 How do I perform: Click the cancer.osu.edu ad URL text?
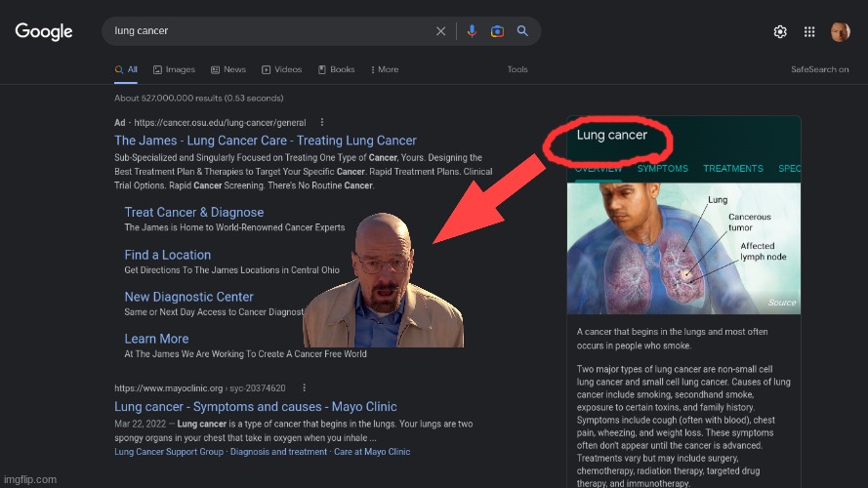(220, 123)
